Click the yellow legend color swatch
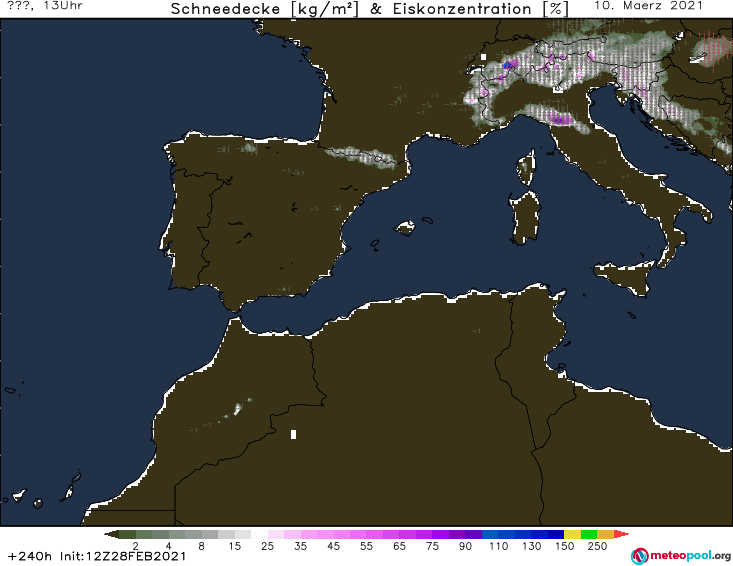733x566 pixels. (572, 534)
